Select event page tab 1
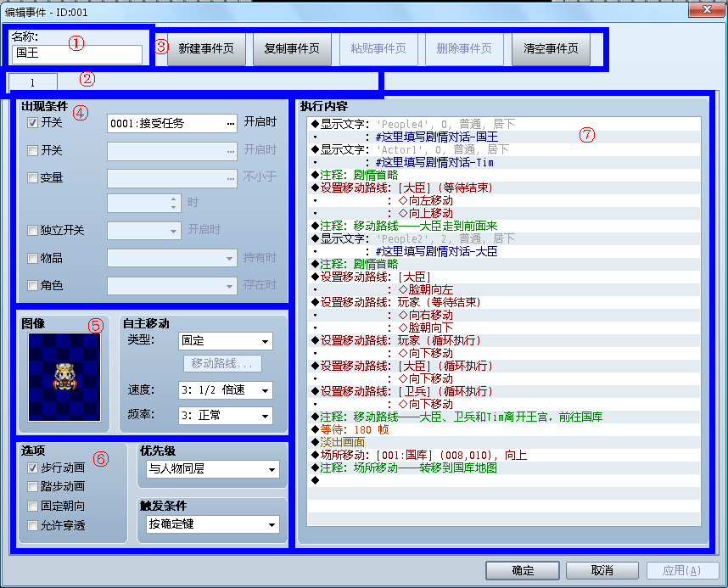This screenshot has width=728, height=588. 32,82
